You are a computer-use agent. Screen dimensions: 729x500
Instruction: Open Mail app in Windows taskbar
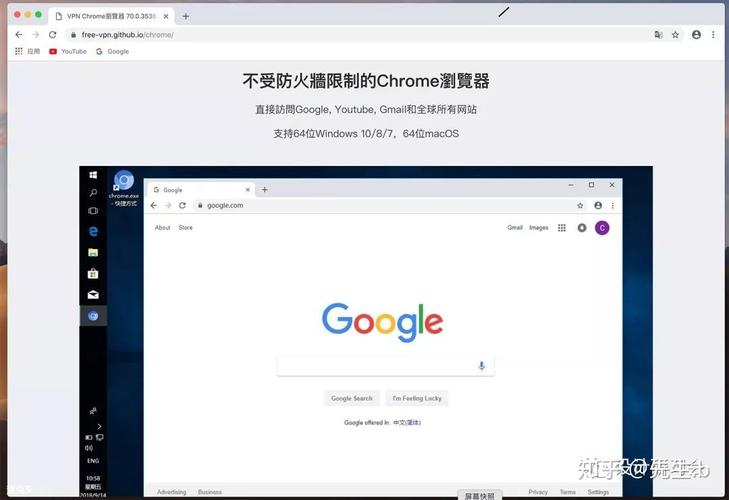click(93, 294)
